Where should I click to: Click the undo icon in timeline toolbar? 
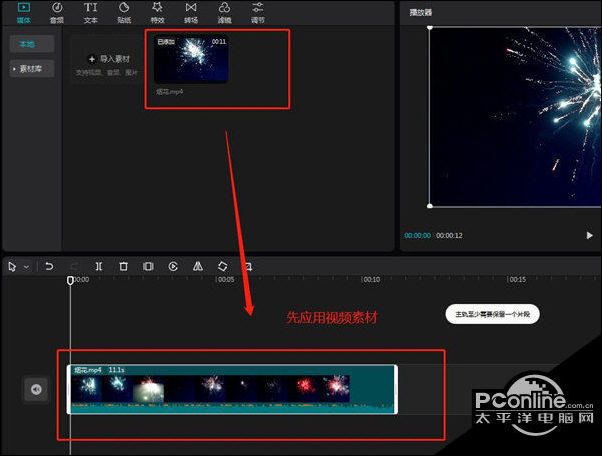point(49,266)
